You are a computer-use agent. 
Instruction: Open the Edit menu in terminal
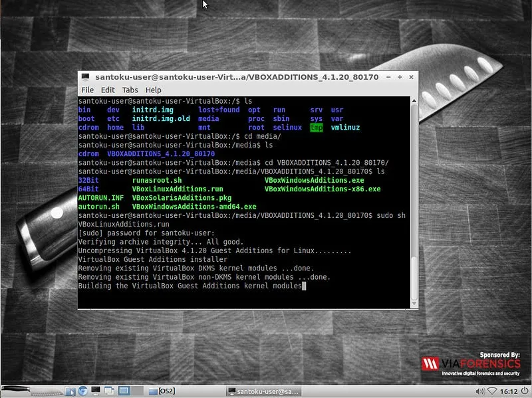[x=108, y=90]
